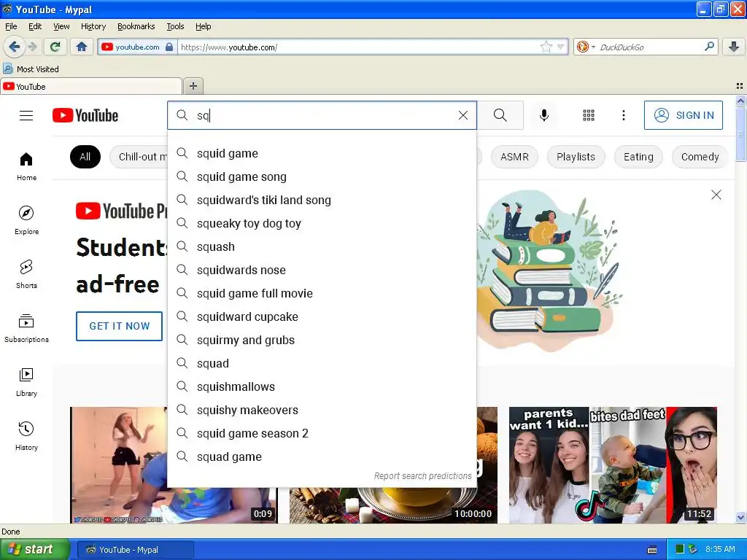Open a new tab with plus
Image resolution: width=747 pixels, height=560 pixels.
point(193,86)
